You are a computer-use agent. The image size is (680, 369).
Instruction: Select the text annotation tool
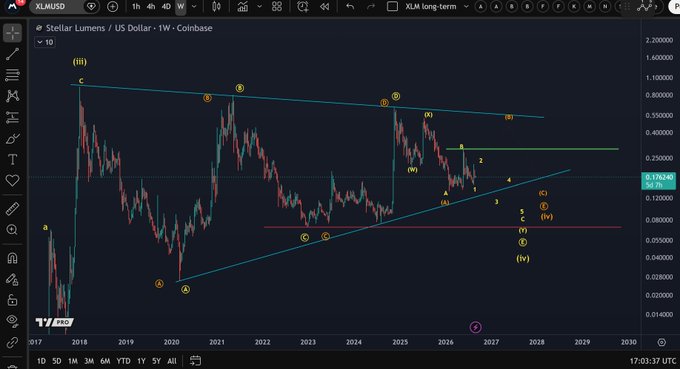pyautogui.click(x=13, y=160)
